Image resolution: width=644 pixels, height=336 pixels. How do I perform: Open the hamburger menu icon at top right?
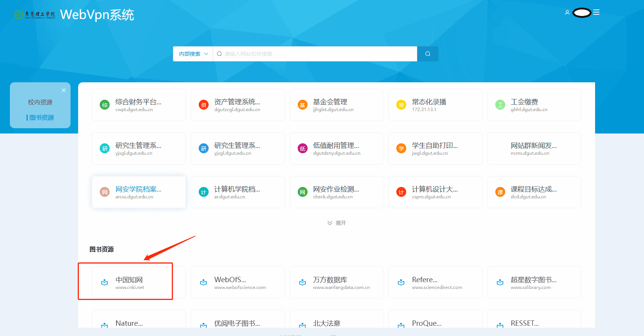(x=597, y=13)
